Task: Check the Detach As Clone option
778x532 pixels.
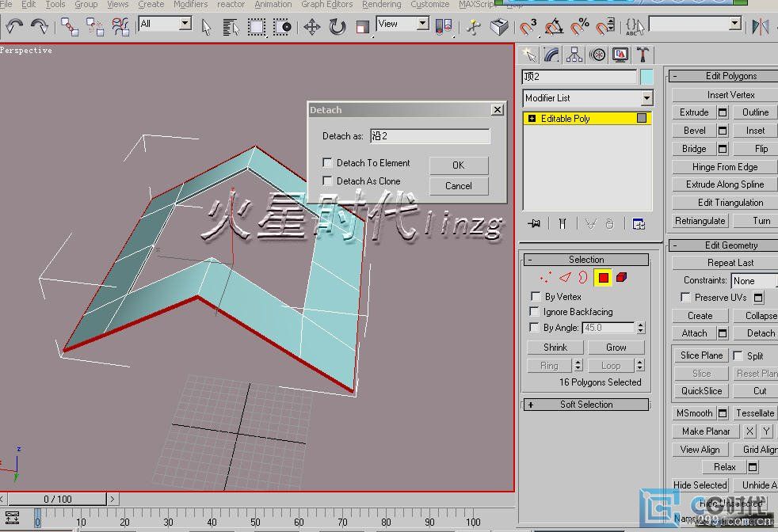Action: [x=327, y=181]
